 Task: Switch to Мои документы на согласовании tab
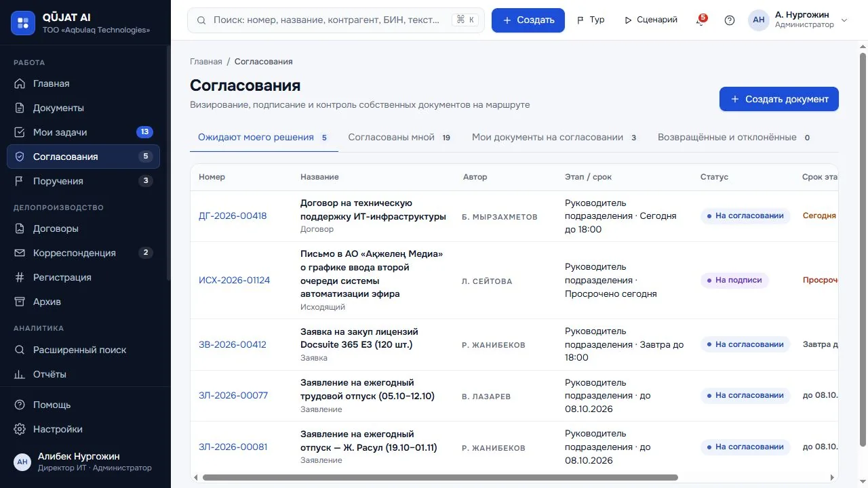coord(555,138)
